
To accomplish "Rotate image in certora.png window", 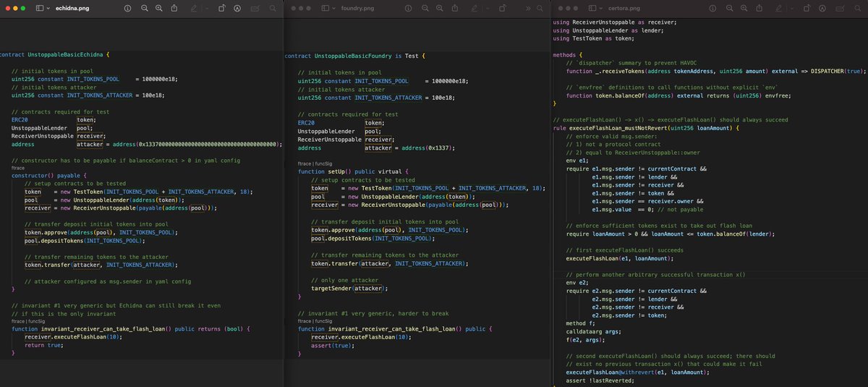I will coord(807,9).
